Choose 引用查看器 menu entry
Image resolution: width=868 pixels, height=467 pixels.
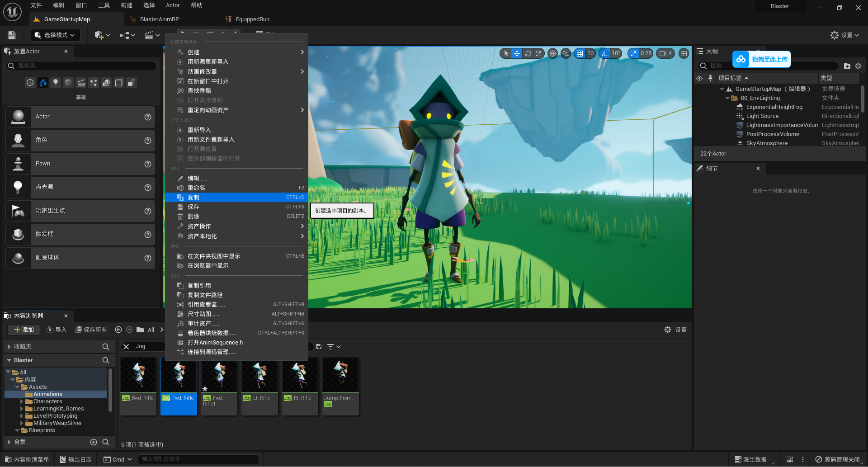pos(236,304)
